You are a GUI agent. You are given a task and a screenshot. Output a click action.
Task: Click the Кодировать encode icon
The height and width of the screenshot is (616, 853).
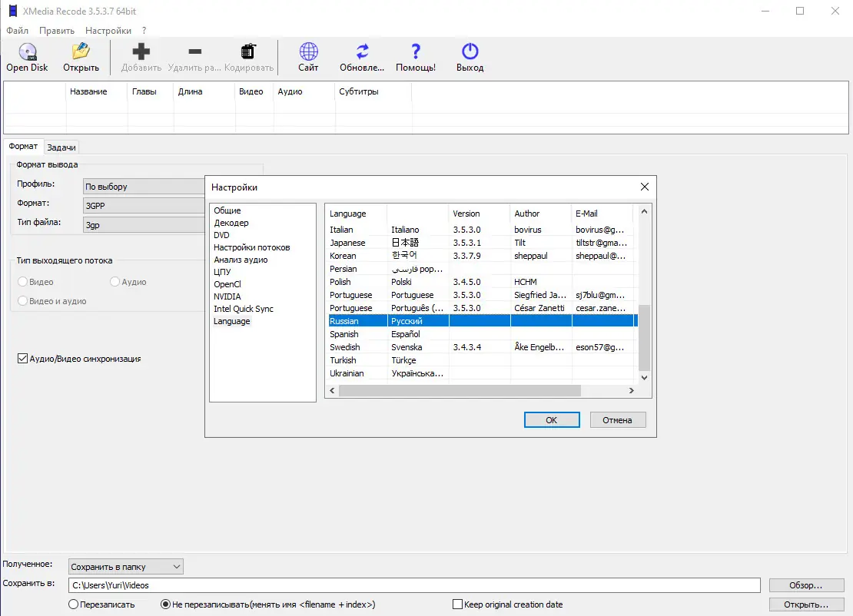(x=247, y=51)
